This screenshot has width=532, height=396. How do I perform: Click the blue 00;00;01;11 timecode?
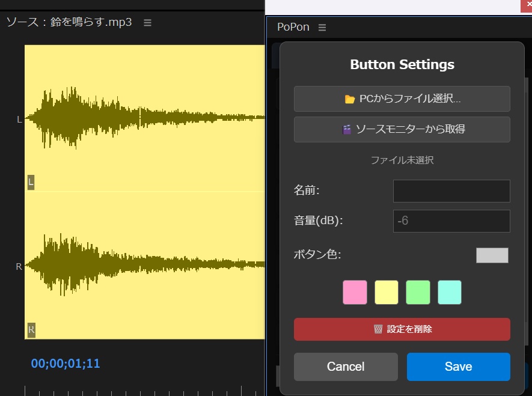[66, 363]
